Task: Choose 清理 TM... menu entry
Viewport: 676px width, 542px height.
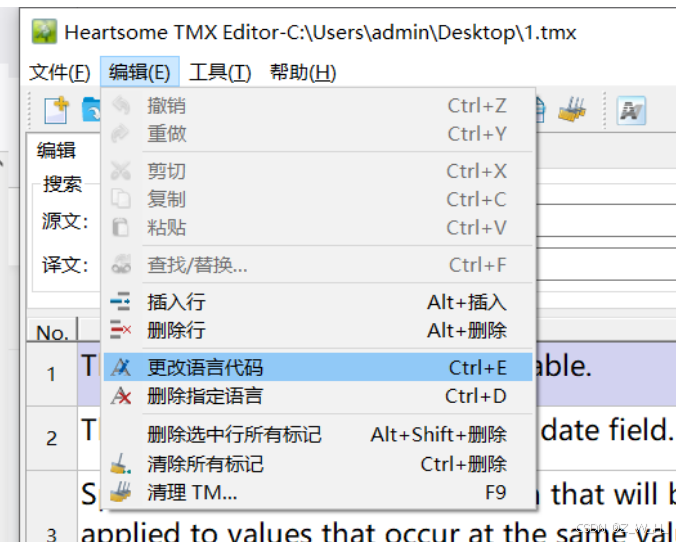Action: (x=318, y=492)
